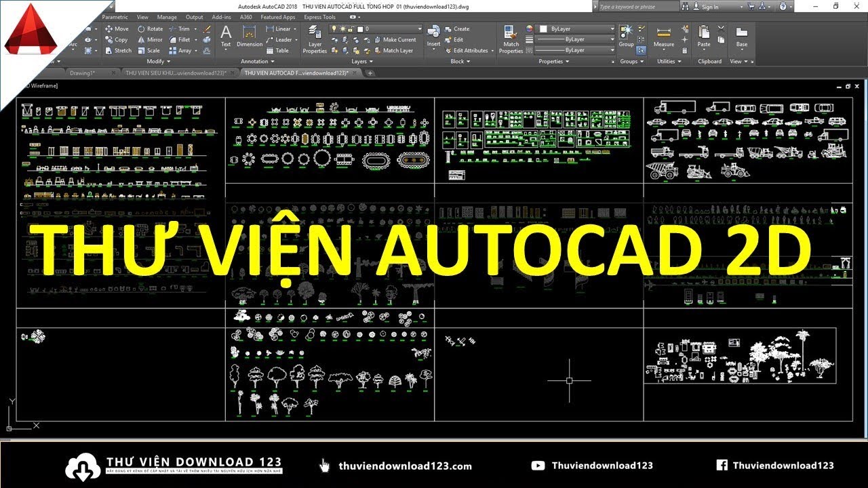Screen dimensions: 868x488
Task: Select the Mirror tool
Action: 150,40
